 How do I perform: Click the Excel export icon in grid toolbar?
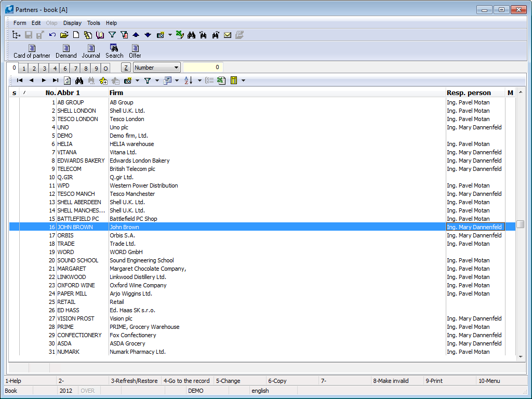click(221, 81)
